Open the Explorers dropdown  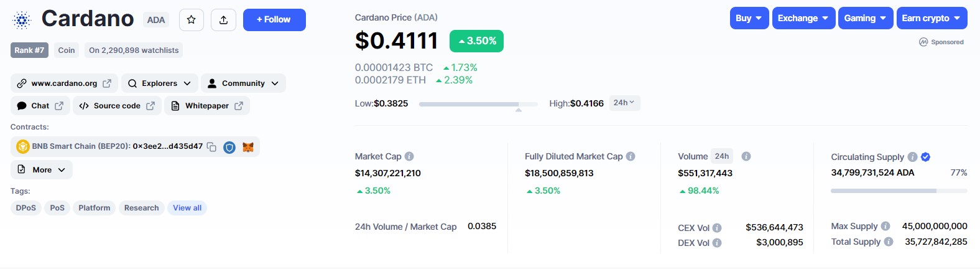click(160, 83)
